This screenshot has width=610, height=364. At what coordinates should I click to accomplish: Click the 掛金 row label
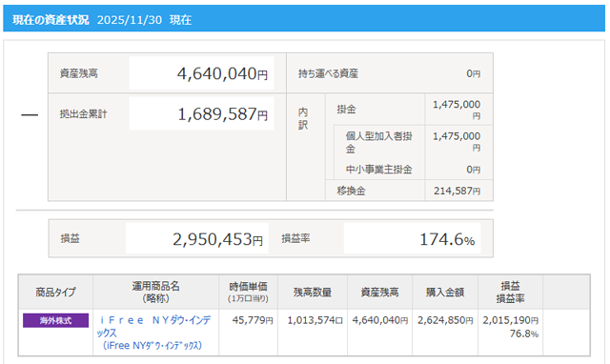(x=346, y=110)
